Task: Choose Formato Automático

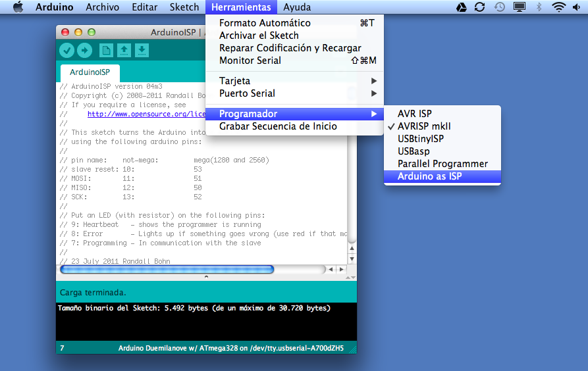Action: point(295,23)
